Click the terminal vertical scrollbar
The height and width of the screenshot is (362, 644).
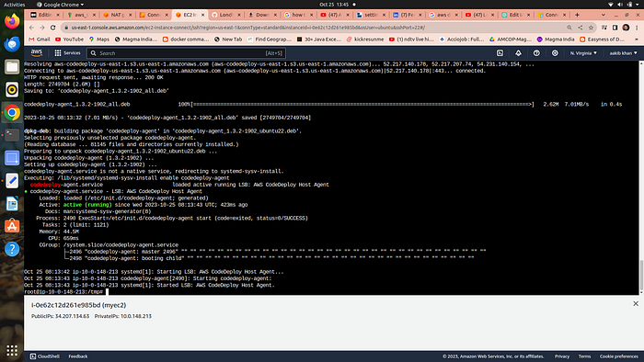pyautogui.click(x=641, y=276)
